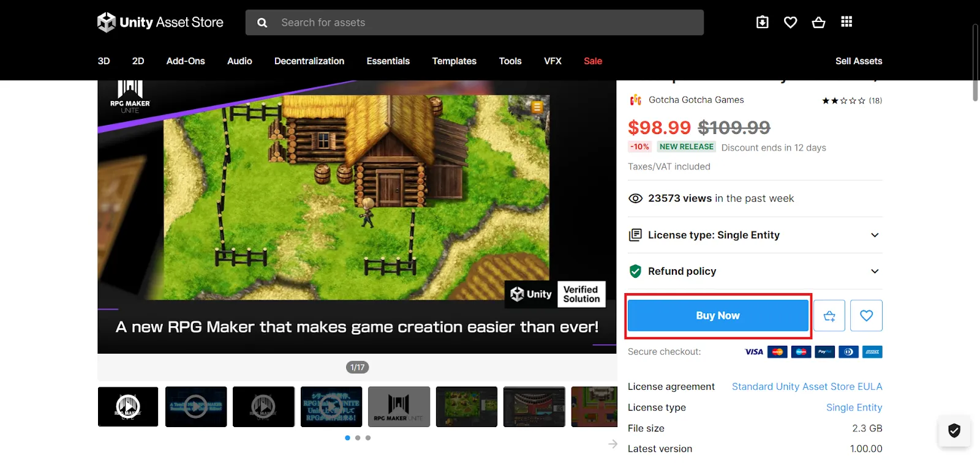Click the Unity Asset Store logo
Viewport: 980px width, 473px height.
(160, 23)
